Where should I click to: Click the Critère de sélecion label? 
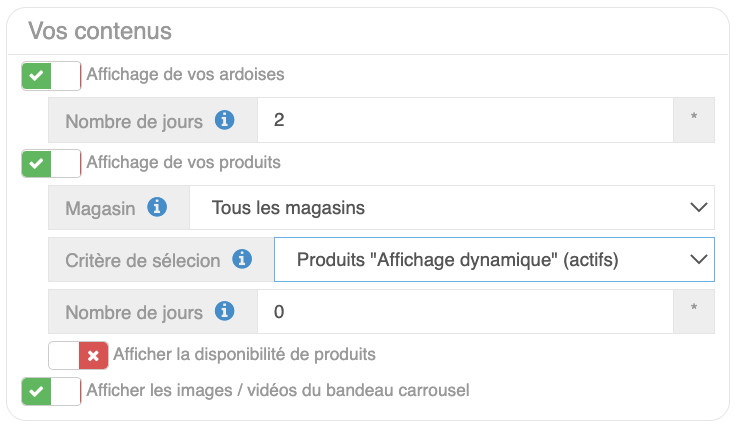pos(142,260)
